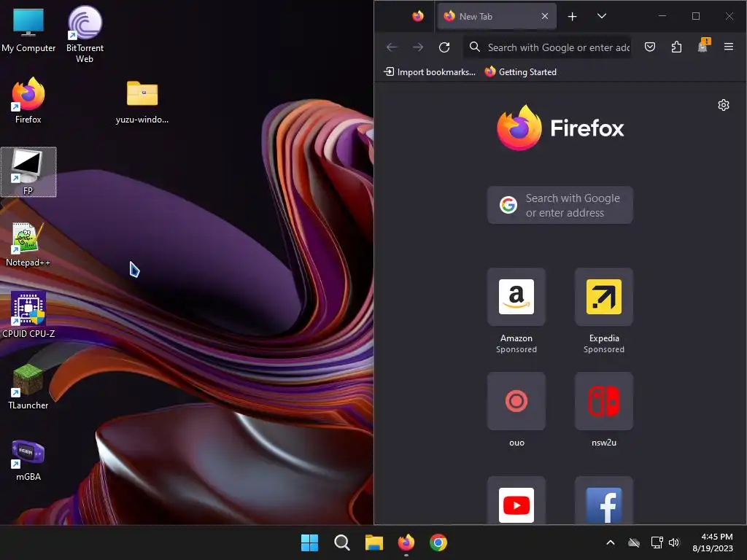Open the Expedia sponsored shortcut tile
747x560 pixels.
click(x=603, y=311)
